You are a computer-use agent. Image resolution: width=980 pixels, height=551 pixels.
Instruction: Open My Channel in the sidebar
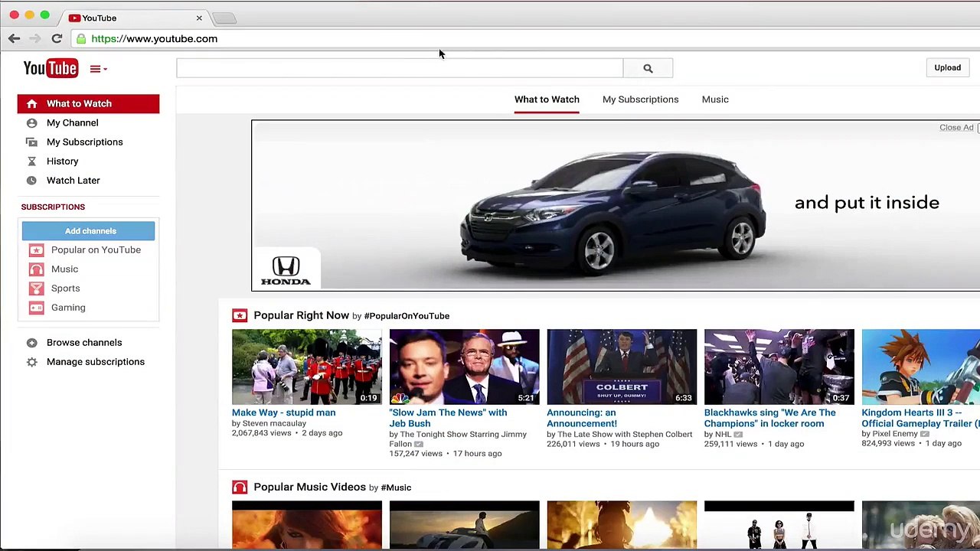pyautogui.click(x=72, y=122)
